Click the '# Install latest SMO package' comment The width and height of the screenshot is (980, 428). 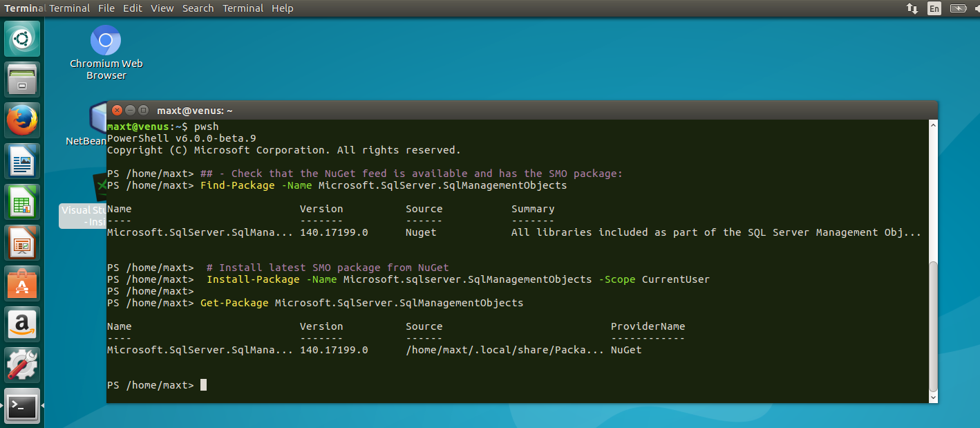328,268
